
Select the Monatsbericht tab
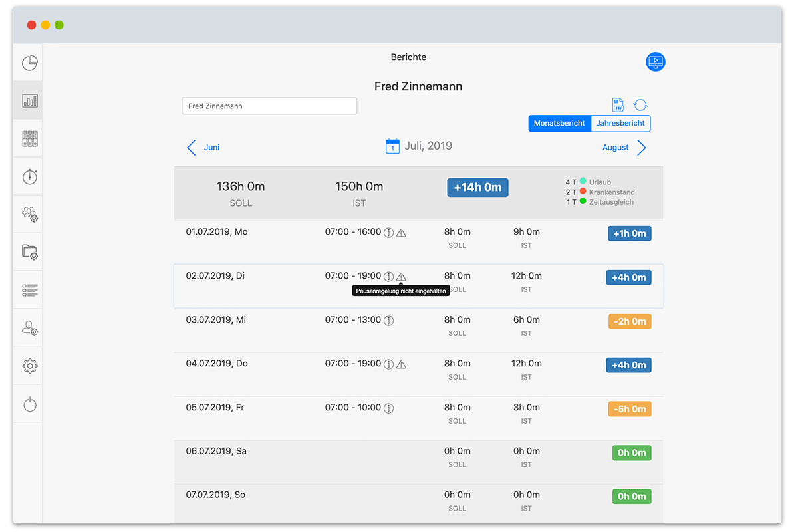coord(559,124)
